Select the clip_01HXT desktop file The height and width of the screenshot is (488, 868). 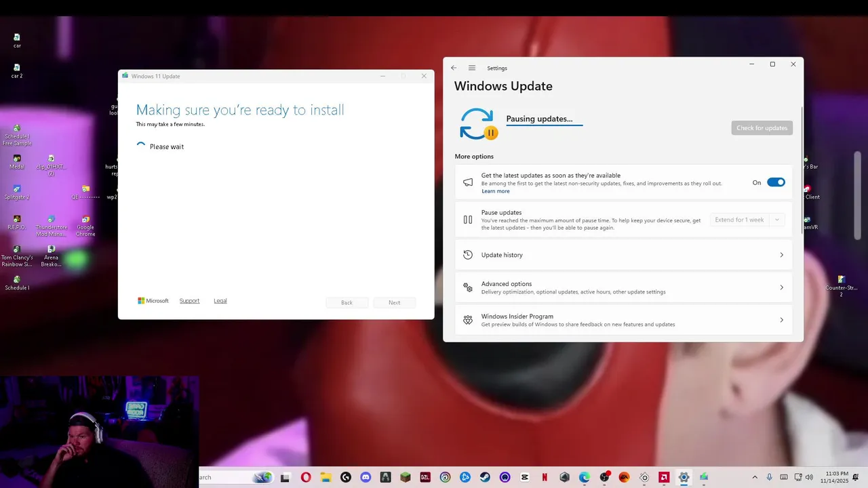(51, 165)
